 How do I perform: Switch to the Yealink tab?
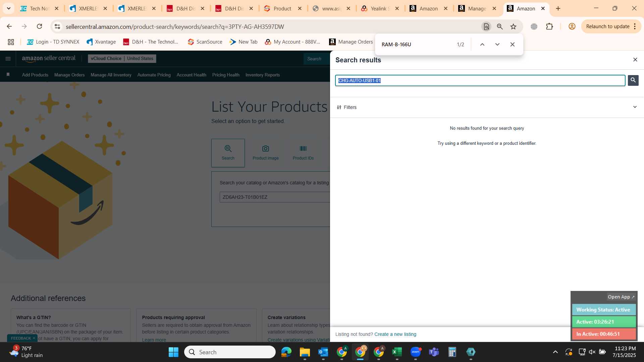click(380, 8)
